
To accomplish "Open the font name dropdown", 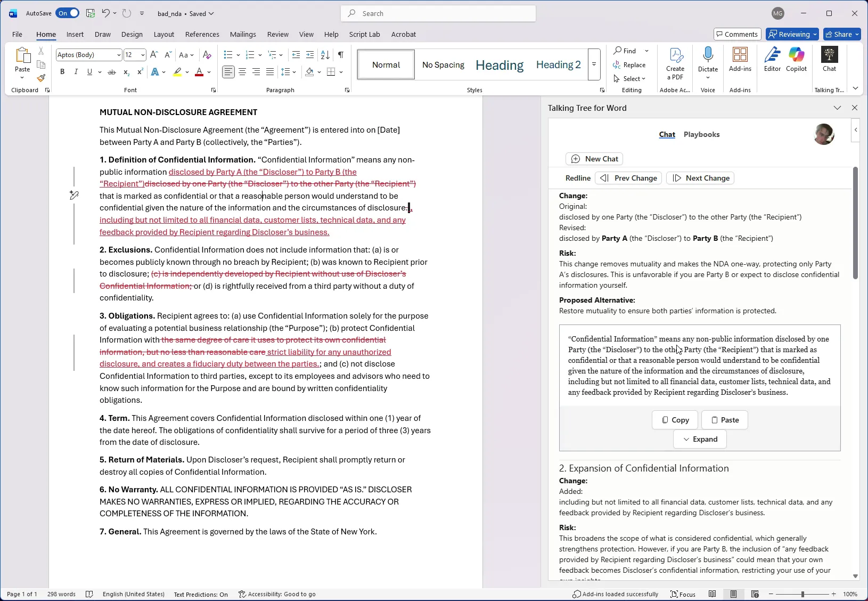I will (x=118, y=55).
